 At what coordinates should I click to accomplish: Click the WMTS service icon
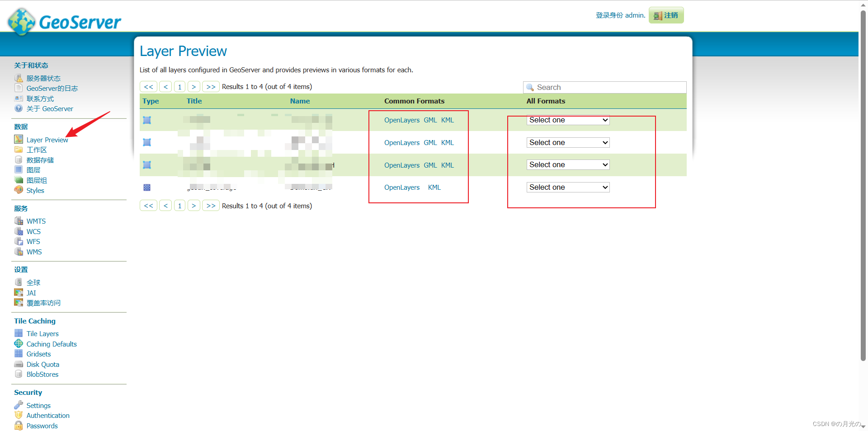19,221
